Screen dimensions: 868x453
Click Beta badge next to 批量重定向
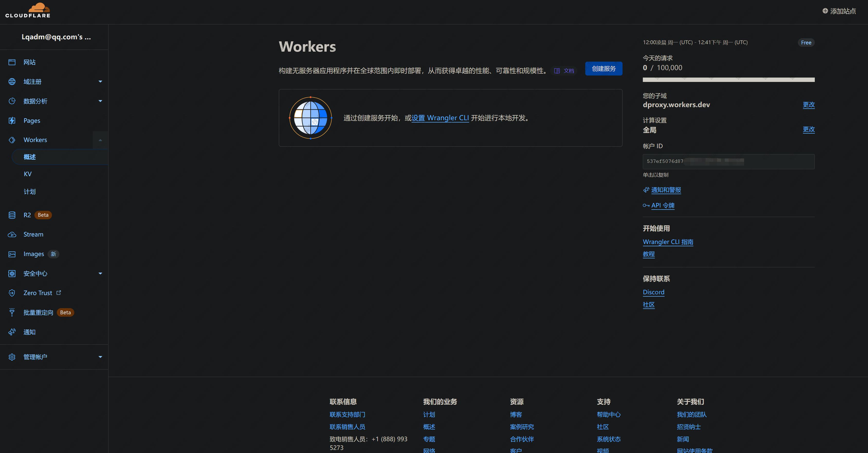pyautogui.click(x=65, y=312)
